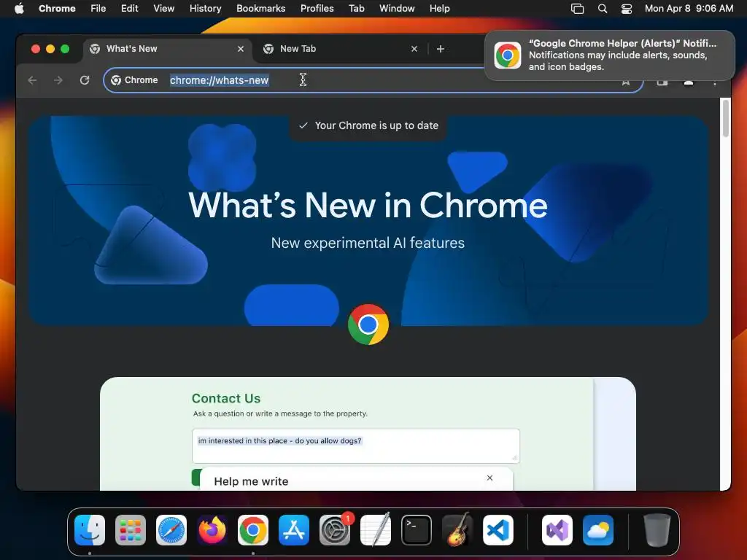747x560 pixels.
Task: Click the 'What's New in Chrome' title
Action: 368,205
